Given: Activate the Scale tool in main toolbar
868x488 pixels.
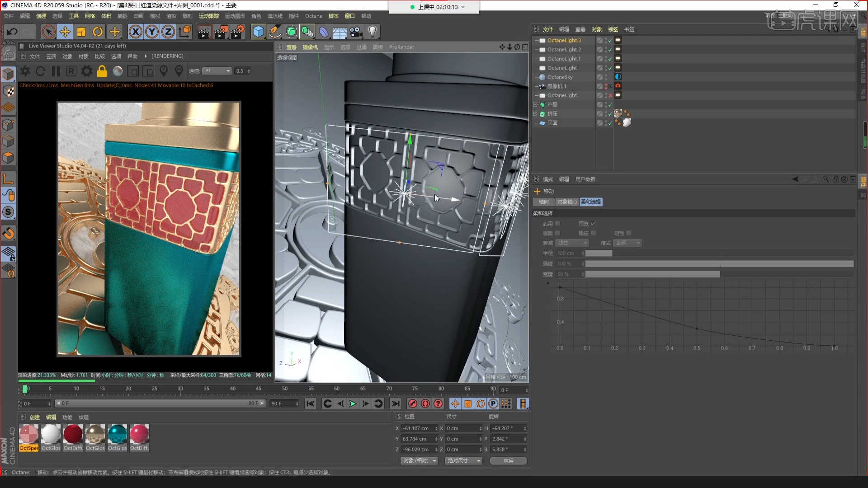Looking at the screenshot, I should pos(81,32).
